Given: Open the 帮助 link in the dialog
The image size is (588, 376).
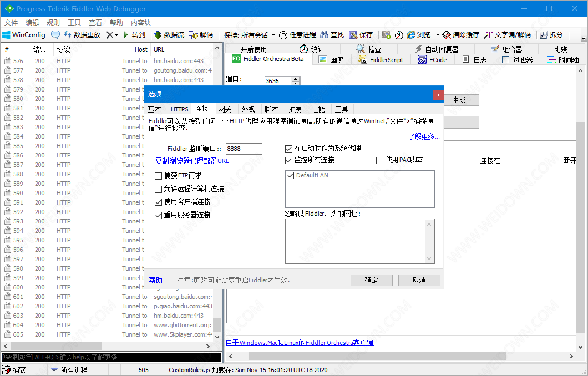Looking at the screenshot, I should coord(156,280).
